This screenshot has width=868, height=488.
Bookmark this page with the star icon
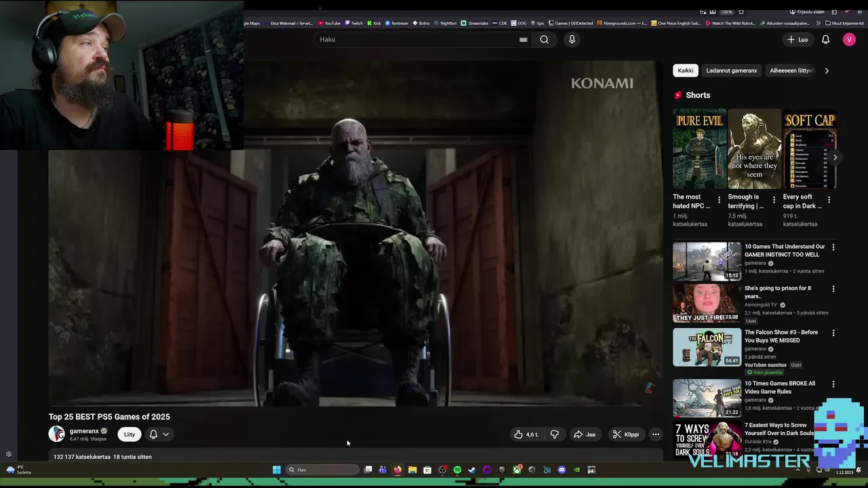click(741, 12)
